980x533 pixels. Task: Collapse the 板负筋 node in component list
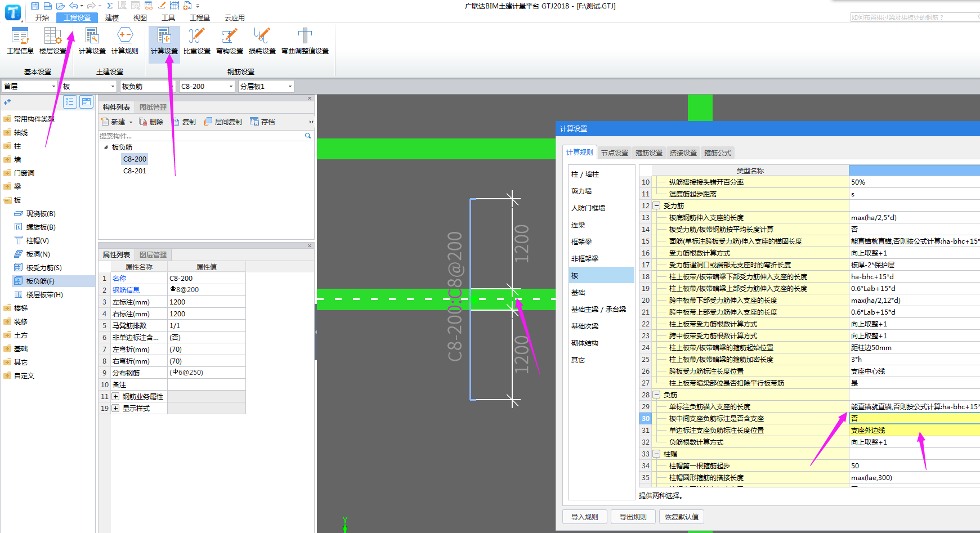(x=106, y=147)
